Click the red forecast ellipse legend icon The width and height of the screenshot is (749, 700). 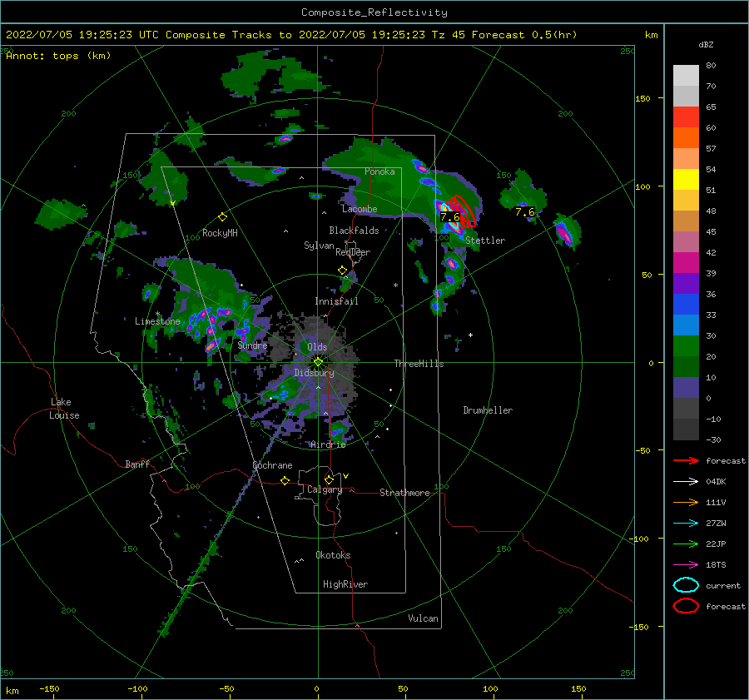pyautogui.click(x=686, y=606)
